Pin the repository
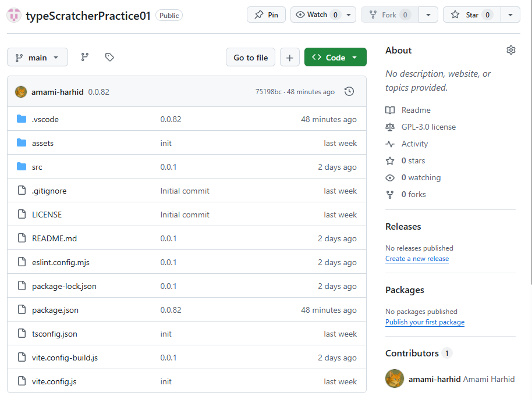 (x=267, y=15)
